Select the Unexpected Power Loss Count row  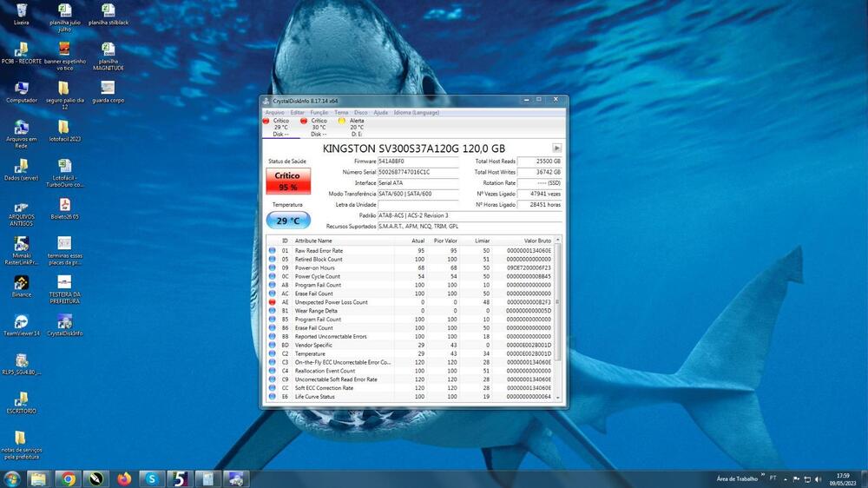tap(331, 302)
